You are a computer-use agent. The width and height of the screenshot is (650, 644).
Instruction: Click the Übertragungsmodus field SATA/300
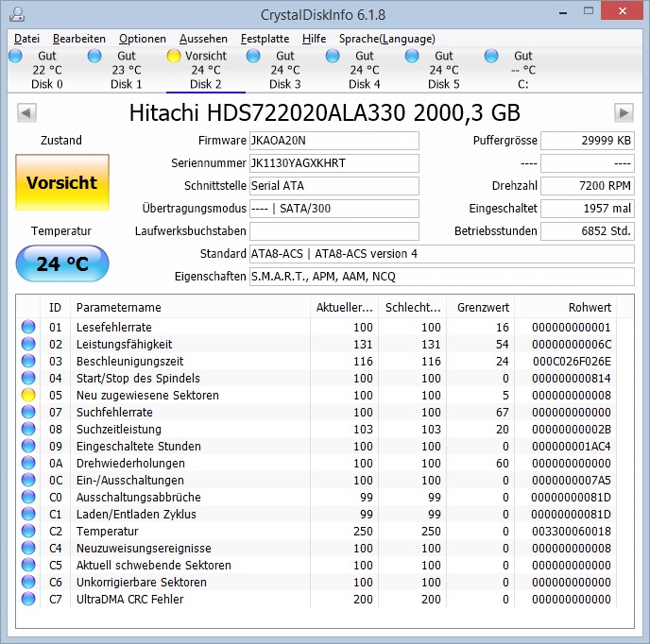coord(334,209)
